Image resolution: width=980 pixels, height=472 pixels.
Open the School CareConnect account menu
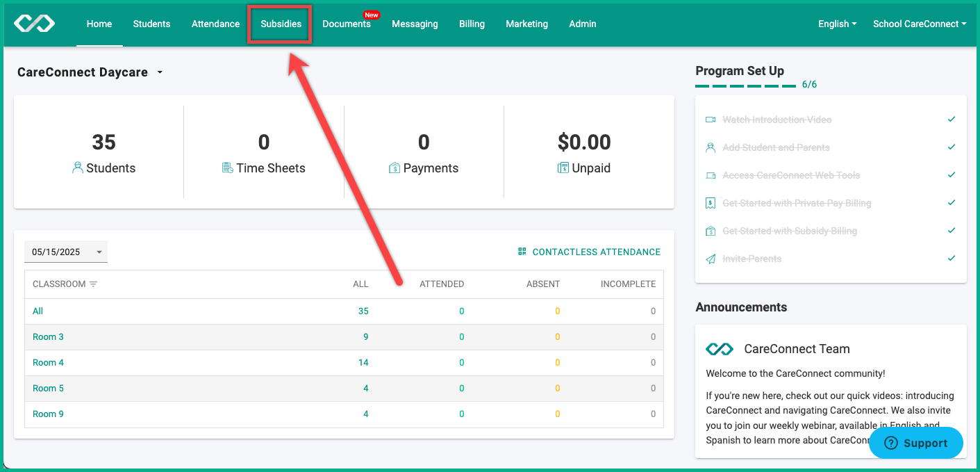point(920,24)
